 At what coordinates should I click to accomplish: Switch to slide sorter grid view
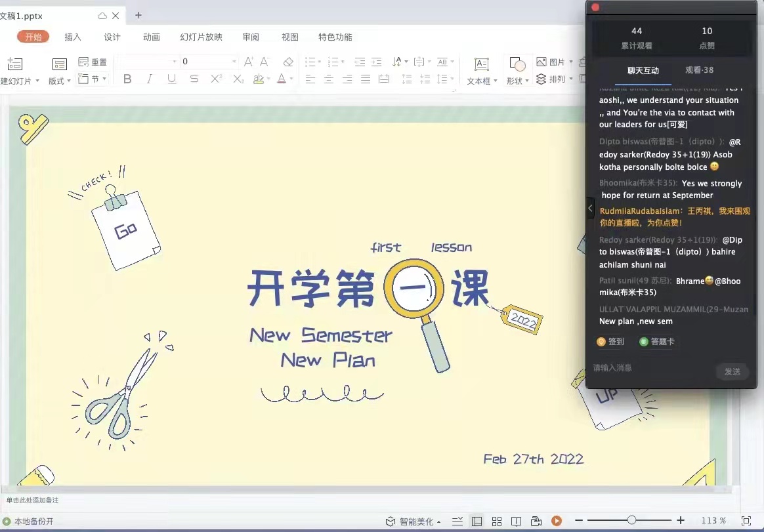pos(497,521)
